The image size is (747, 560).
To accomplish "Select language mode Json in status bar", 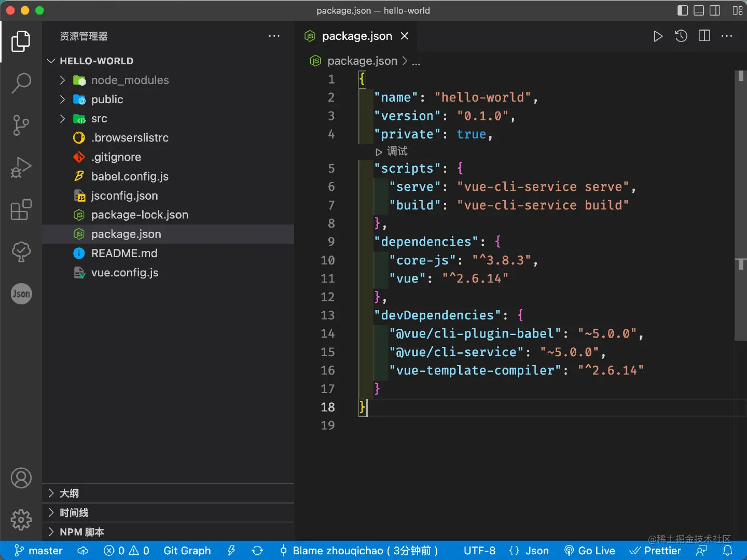I will pyautogui.click(x=529, y=551).
